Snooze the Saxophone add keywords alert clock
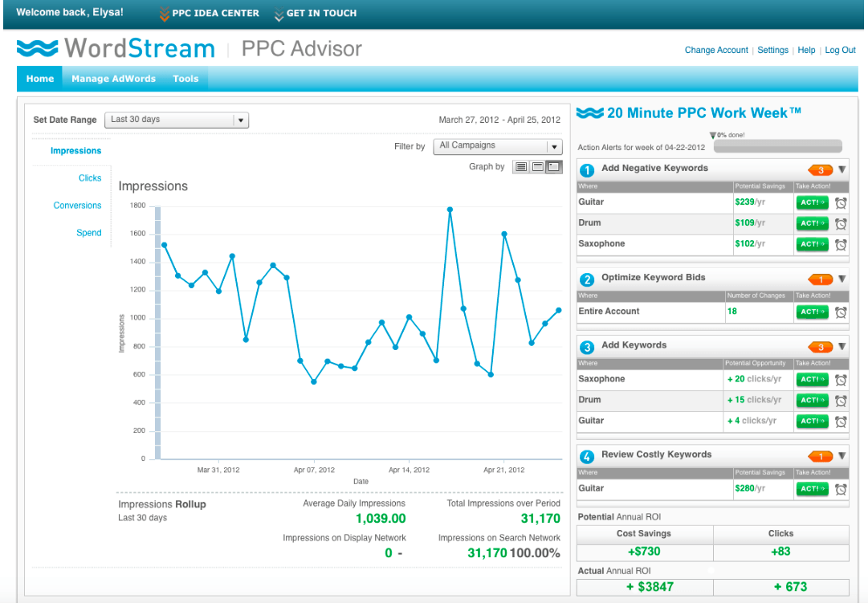 pyautogui.click(x=841, y=380)
